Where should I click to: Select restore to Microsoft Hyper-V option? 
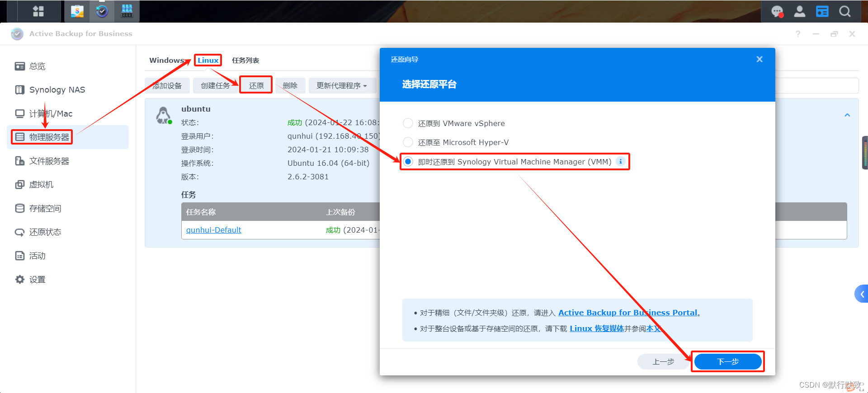click(x=408, y=142)
